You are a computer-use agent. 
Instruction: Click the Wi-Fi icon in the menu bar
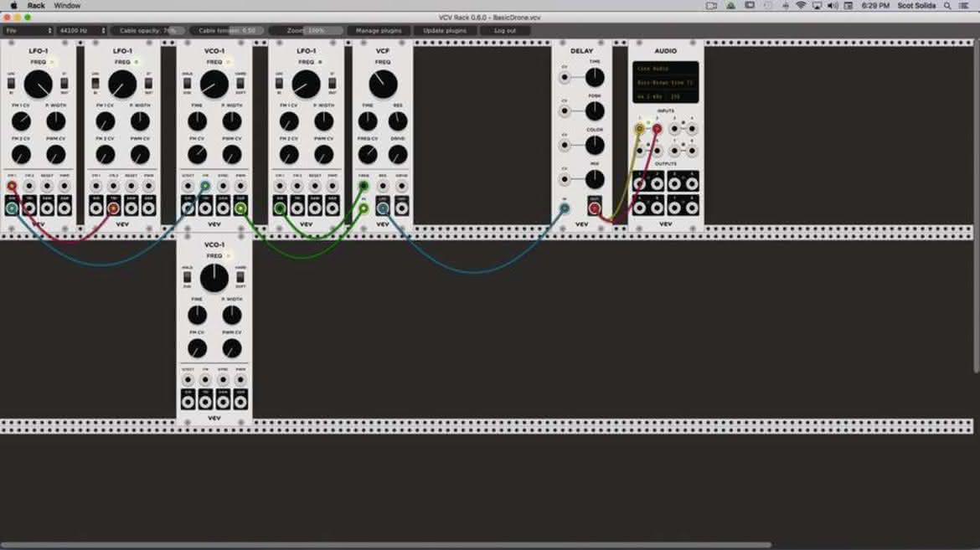coord(801,6)
